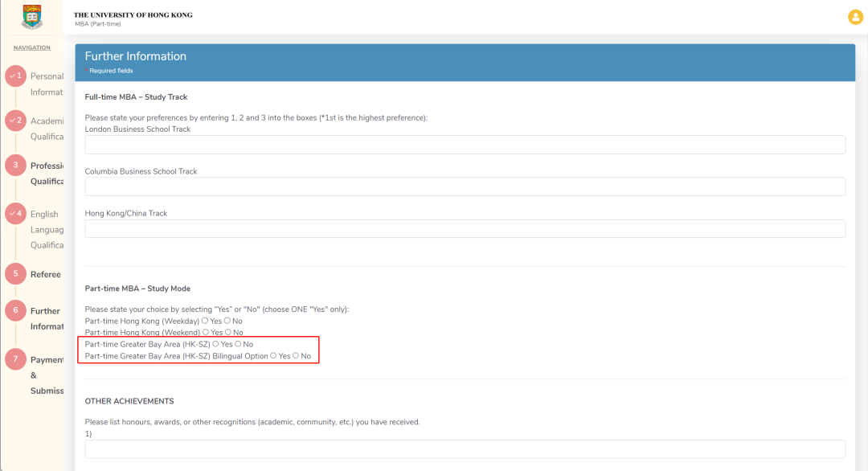The width and height of the screenshot is (868, 471).
Task: Go to step 2 circle in navigation
Action: click(15, 121)
